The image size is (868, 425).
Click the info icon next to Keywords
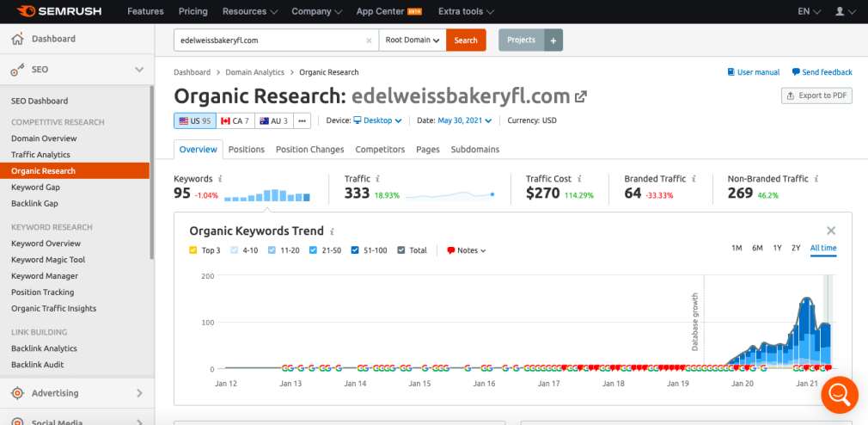(x=221, y=179)
